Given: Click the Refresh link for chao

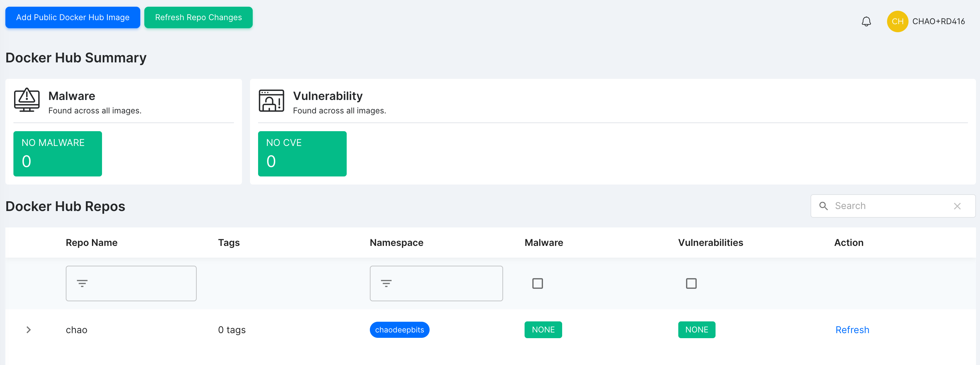Looking at the screenshot, I should (852, 330).
